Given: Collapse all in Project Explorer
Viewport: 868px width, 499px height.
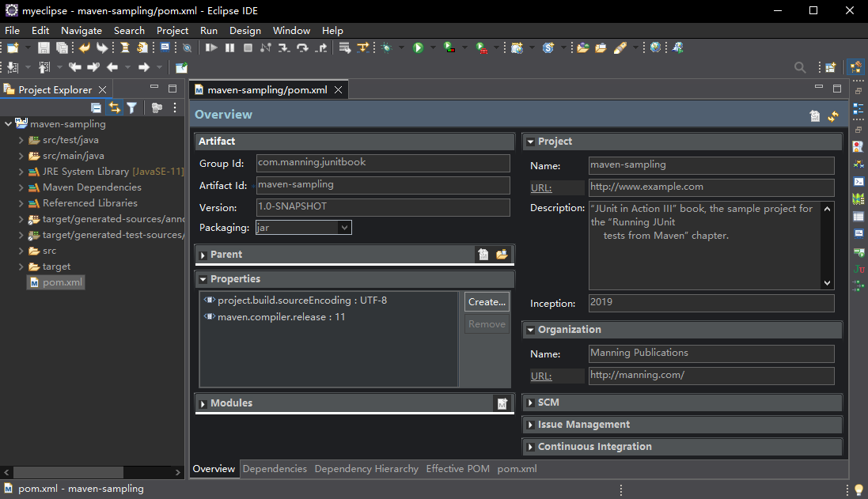Looking at the screenshot, I should tap(97, 108).
